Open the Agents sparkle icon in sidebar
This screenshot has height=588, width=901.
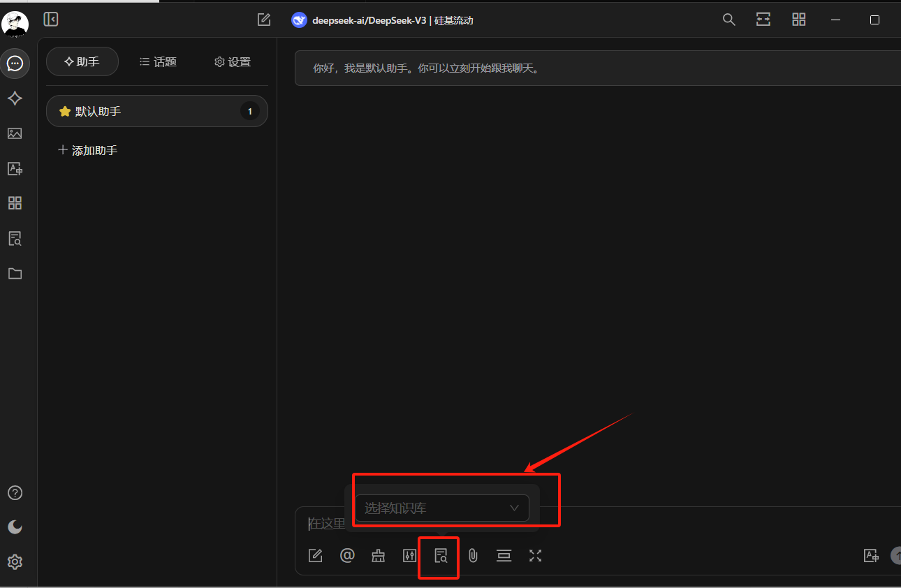pos(15,98)
